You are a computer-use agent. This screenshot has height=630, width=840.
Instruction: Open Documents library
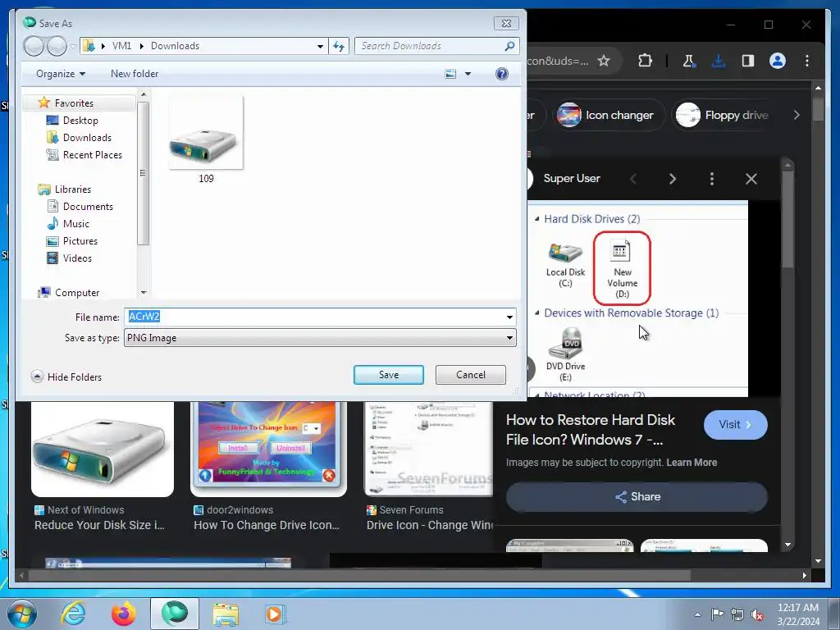[88, 207]
